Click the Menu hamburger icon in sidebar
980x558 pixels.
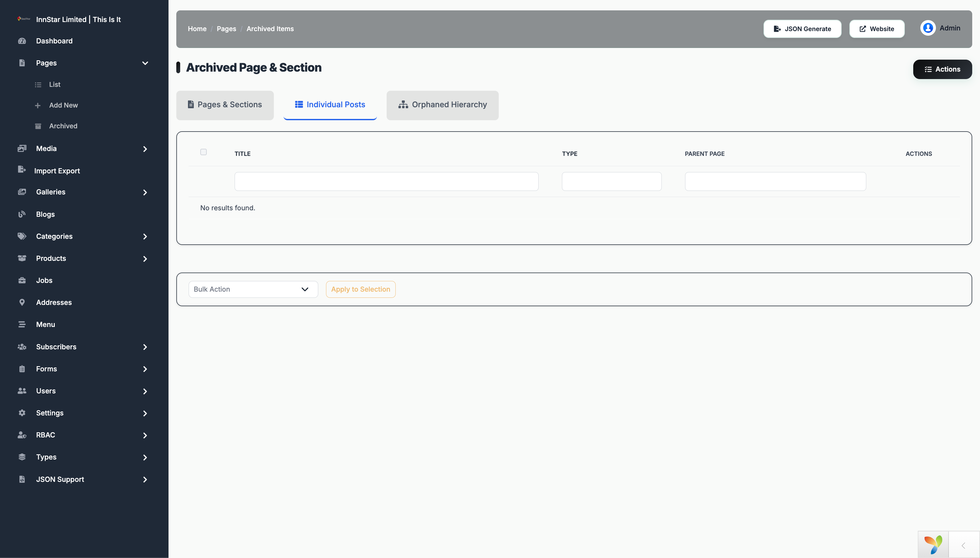click(22, 324)
